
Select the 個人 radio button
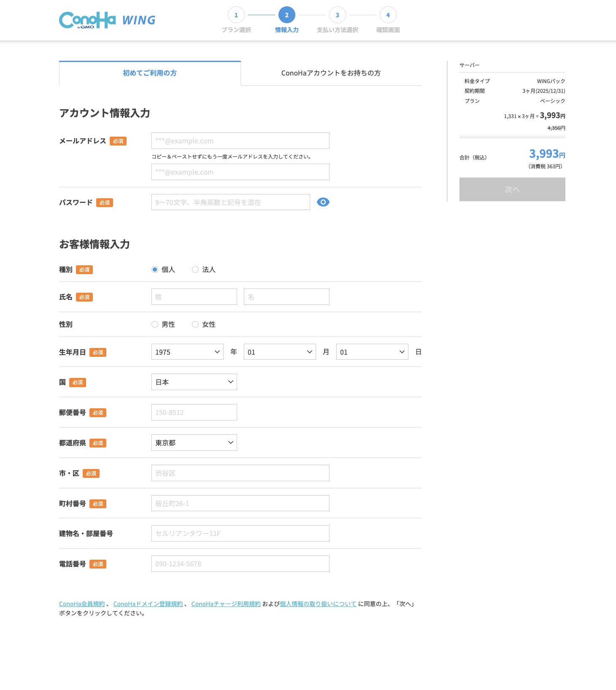pos(155,270)
